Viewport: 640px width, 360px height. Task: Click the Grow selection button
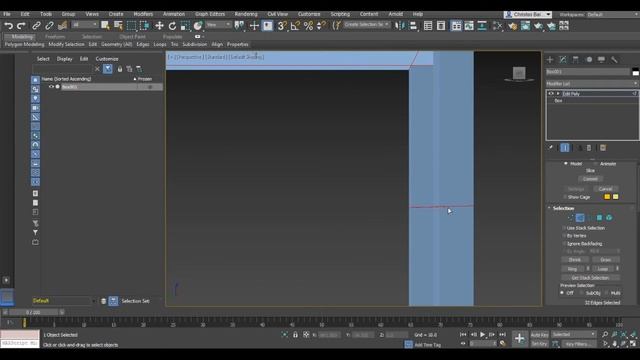click(x=606, y=260)
